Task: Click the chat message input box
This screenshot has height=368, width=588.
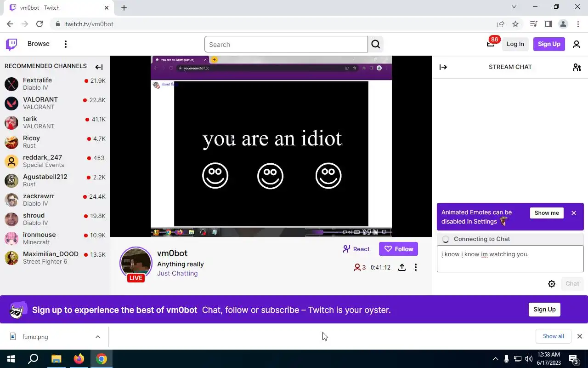Action: (510, 259)
